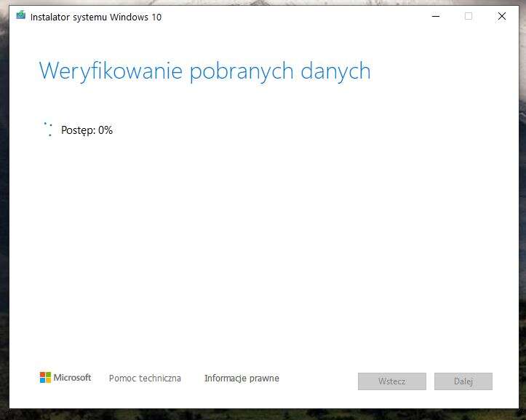This screenshot has height=420, width=526.
Task: Open the Informacje prawne link
Action: (x=242, y=379)
